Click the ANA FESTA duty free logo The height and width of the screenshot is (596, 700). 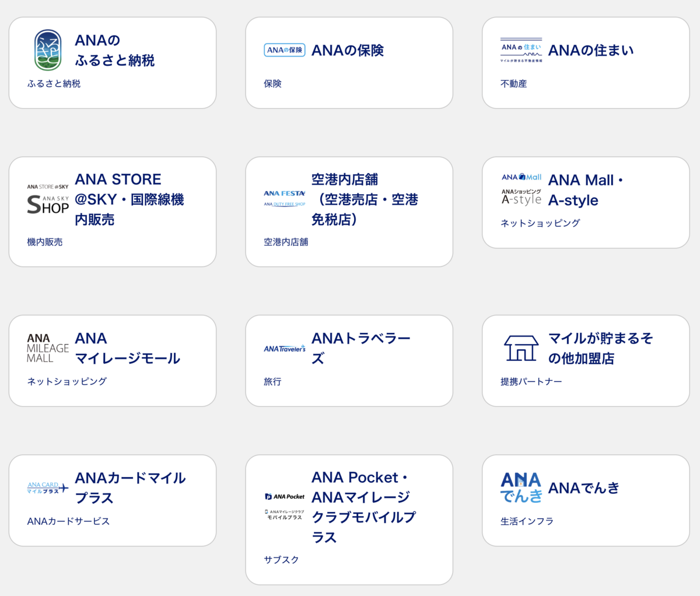[x=283, y=198]
